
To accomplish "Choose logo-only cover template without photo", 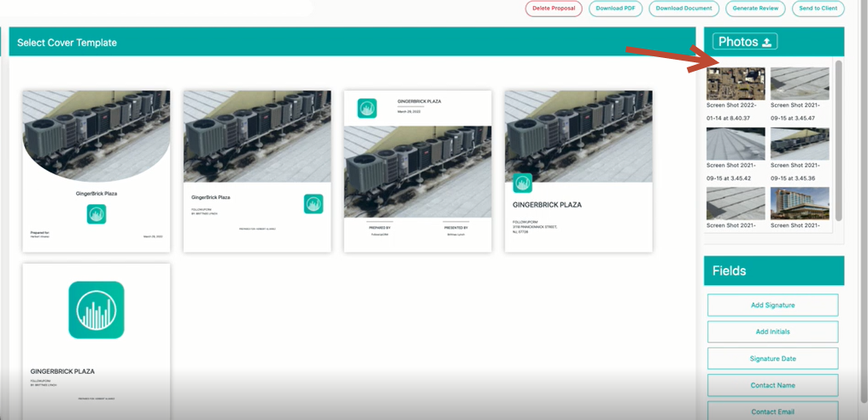I will click(97, 341).
